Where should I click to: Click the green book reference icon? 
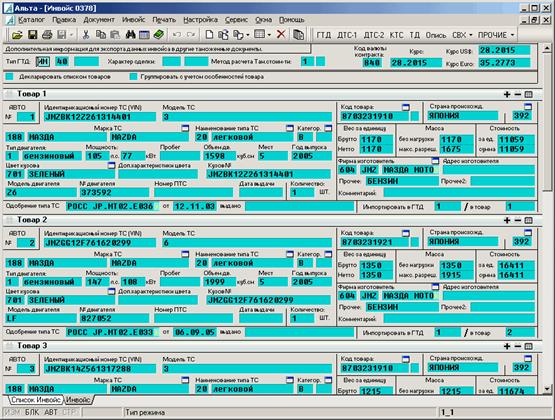pos(159,35)
